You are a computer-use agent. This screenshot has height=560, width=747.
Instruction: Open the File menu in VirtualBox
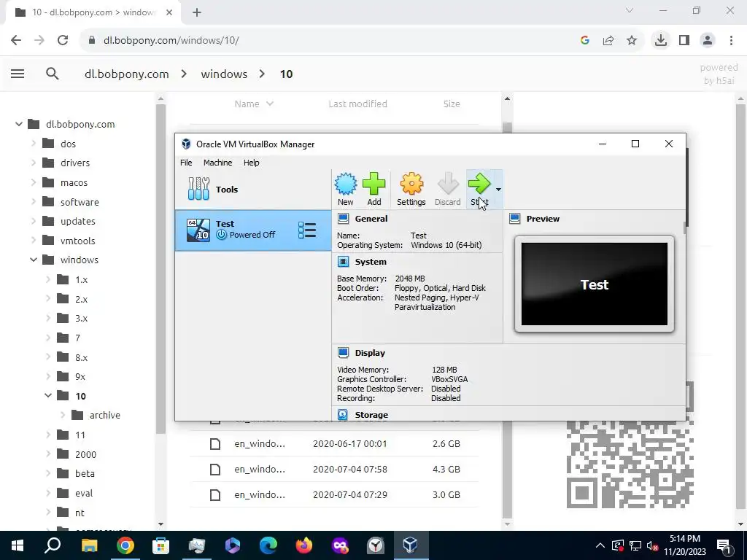click(x=186, y=163)
